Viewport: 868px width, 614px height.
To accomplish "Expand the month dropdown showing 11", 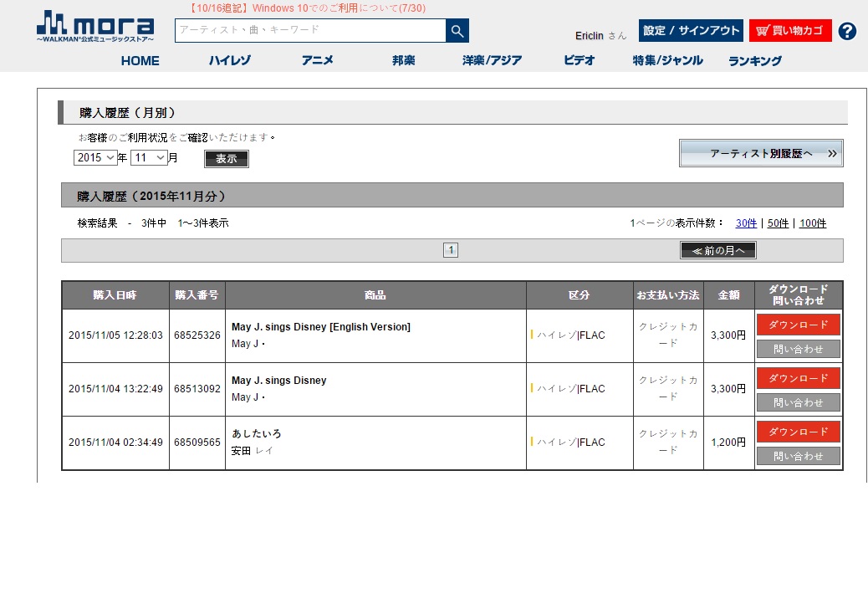I will (x=149, y=158).
